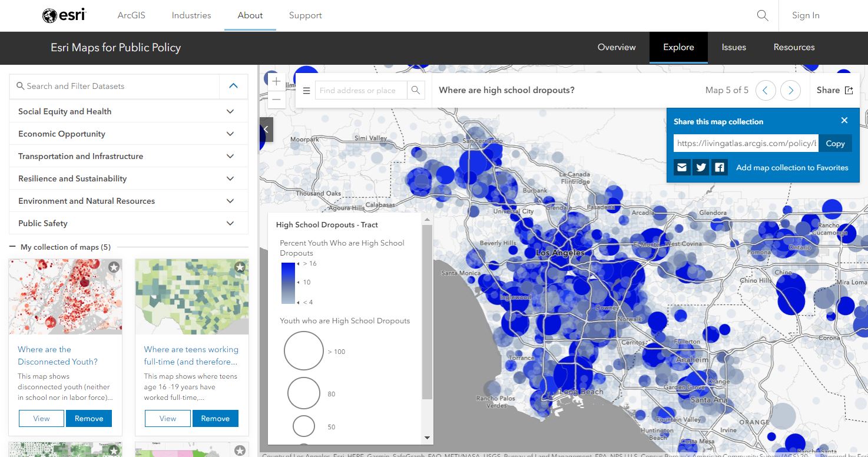Click the Long Beach map label

[x=581, y=392]
